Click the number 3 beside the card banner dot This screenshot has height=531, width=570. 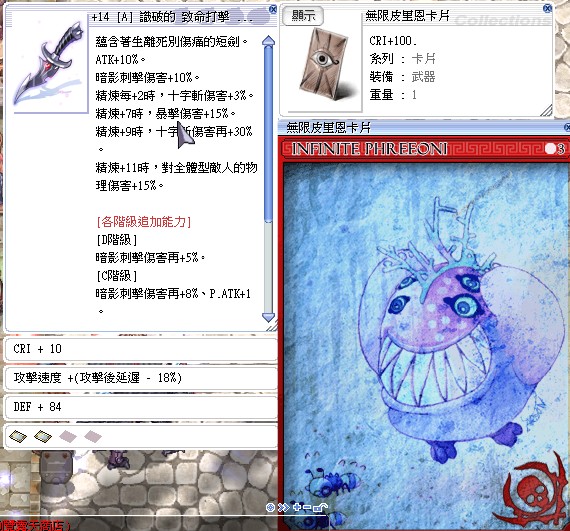[x=561, y=149]
